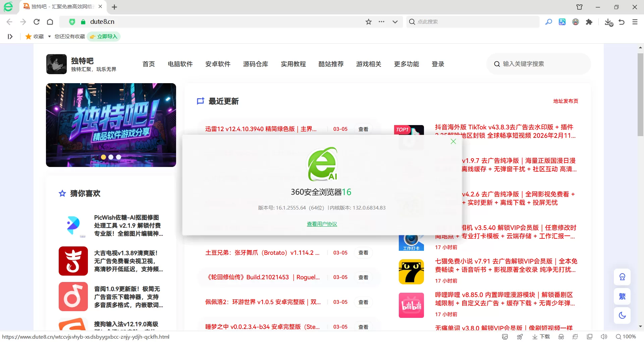The height and width of the screenshot is (342, 644).
Task: Enable incognito mode from the status bar glasses icon
Action: point(561,337)
